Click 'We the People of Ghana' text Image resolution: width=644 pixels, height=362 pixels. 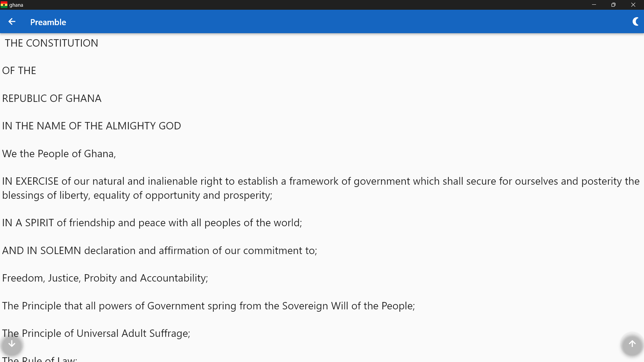click(59, 154)
